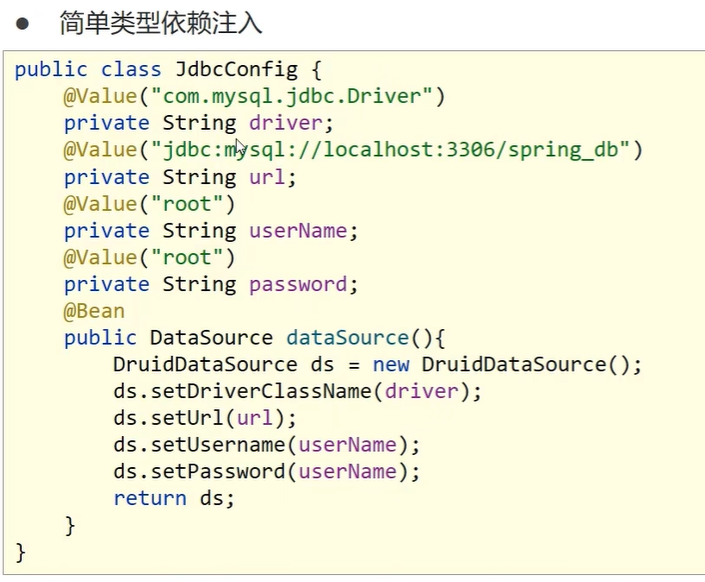Screen dimensions: 705x582
Task: Click the @Bean annotation
Action: [x=94, y=311]
